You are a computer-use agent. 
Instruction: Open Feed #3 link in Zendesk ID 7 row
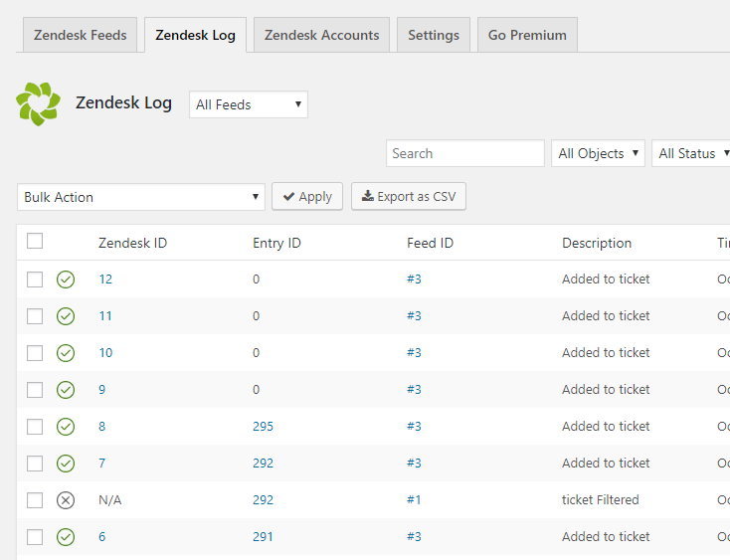click(414, 463)
